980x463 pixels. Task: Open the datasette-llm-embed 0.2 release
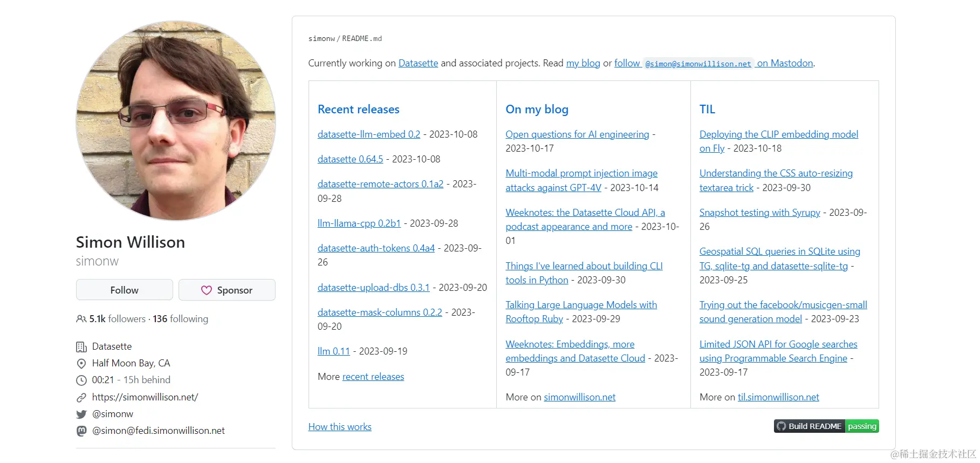pos(369,134)
